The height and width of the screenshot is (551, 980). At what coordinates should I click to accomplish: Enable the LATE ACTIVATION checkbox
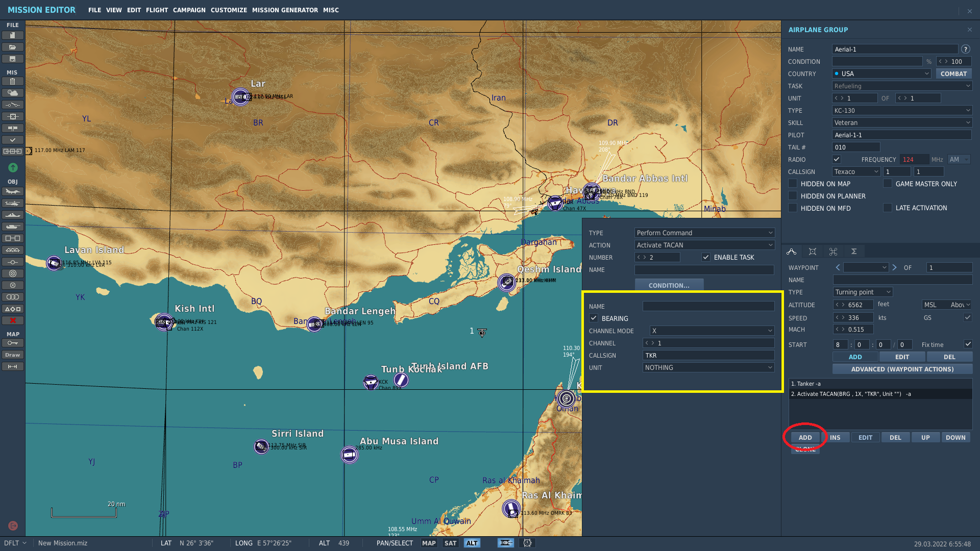coord(888,208)
